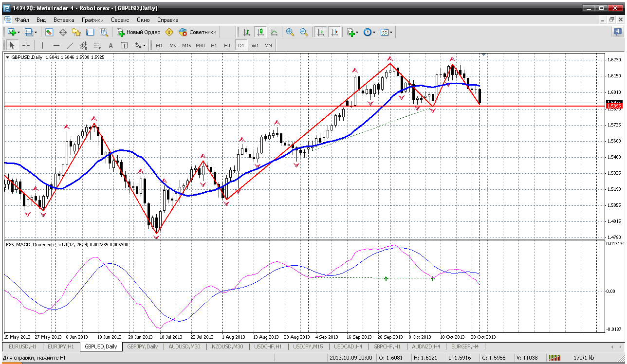The height and width of the screenshot is (364, 627).
Task: Switch to the AUDUSD,M30 chart tab
Action: click(x=184, y=346)
